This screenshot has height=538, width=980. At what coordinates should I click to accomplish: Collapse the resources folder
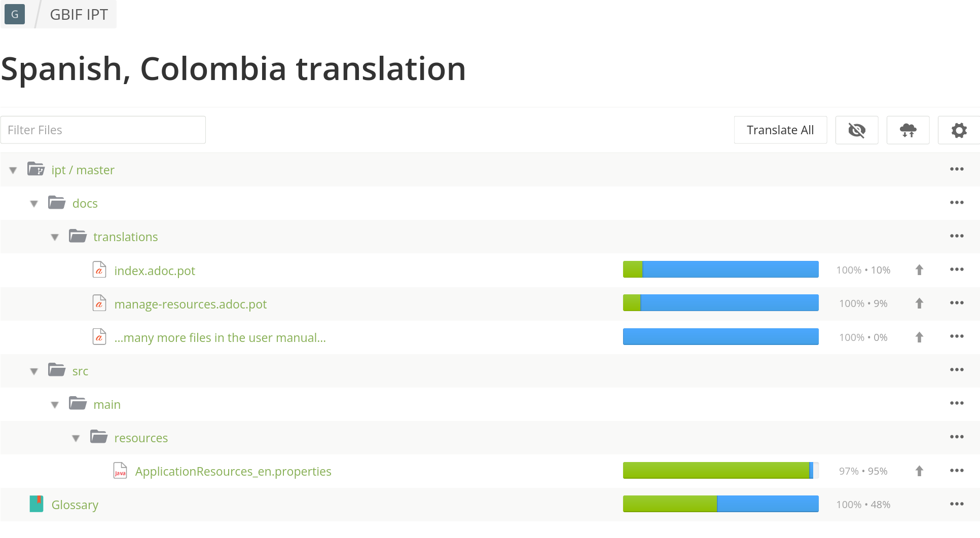(x=76, y=438)
